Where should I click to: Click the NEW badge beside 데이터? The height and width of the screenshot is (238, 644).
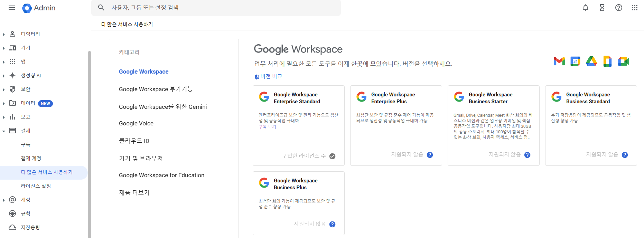tap(45, 103)
